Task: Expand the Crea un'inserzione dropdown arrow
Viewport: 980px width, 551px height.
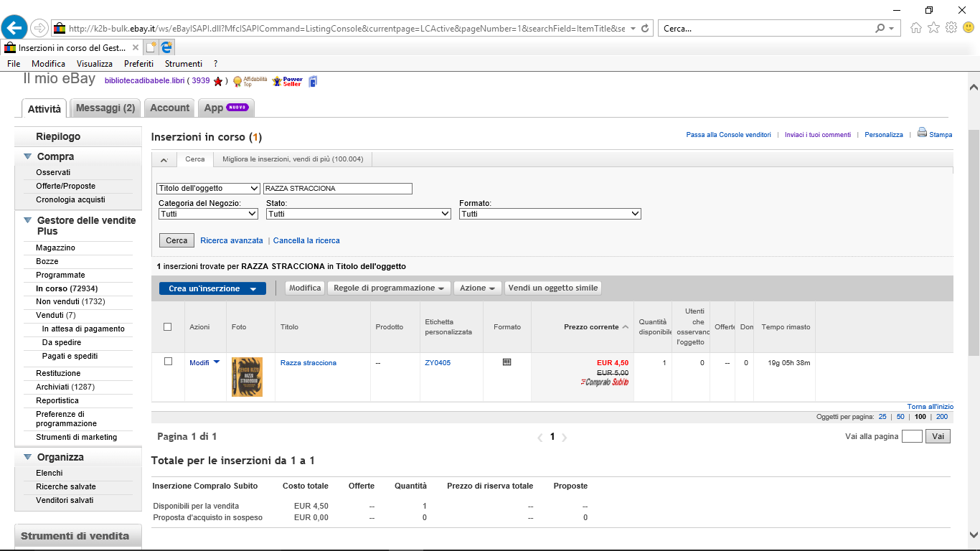Action: pos(253,288)
